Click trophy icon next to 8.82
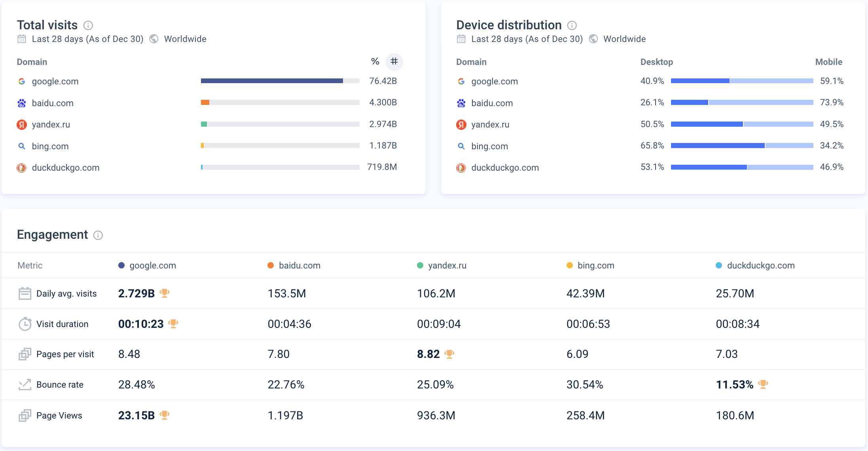Image resolution: width=868 pixels, height=451 pixels. pos(449,354)
